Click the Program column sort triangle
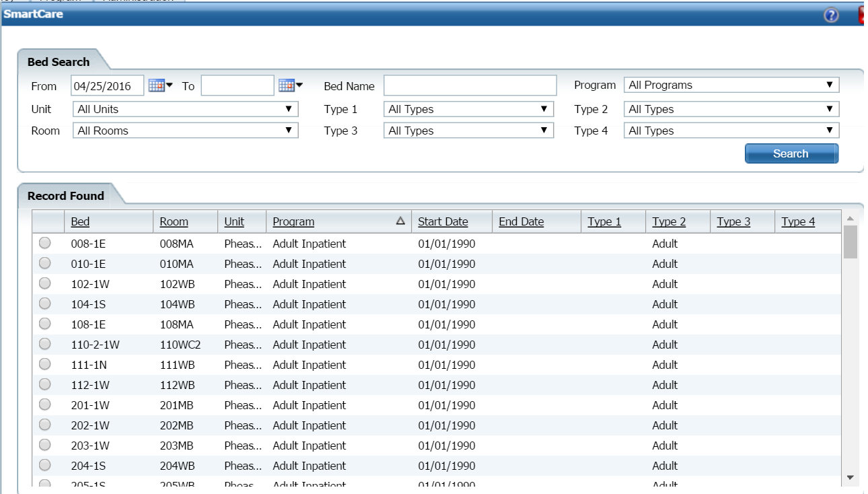868x494 pixels. pos(400,221)
